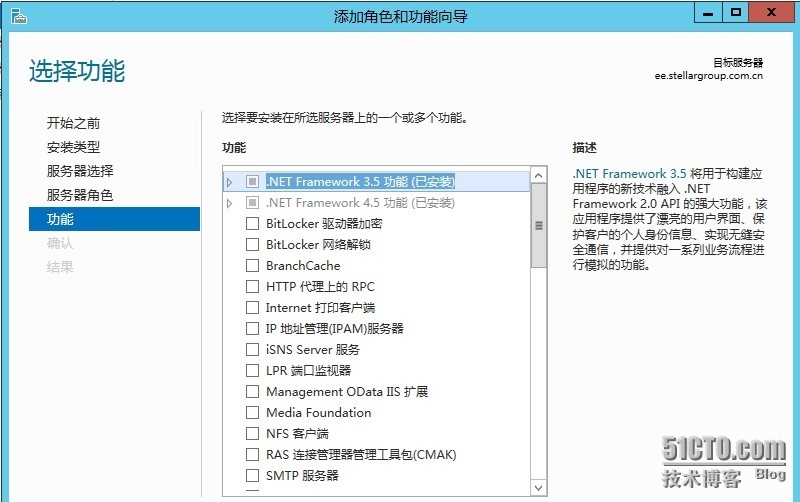The height and width of the screenshot is (502, 800).
Task: Select the HTTP 代理上的 RPC label
Action: pos(320,286)
